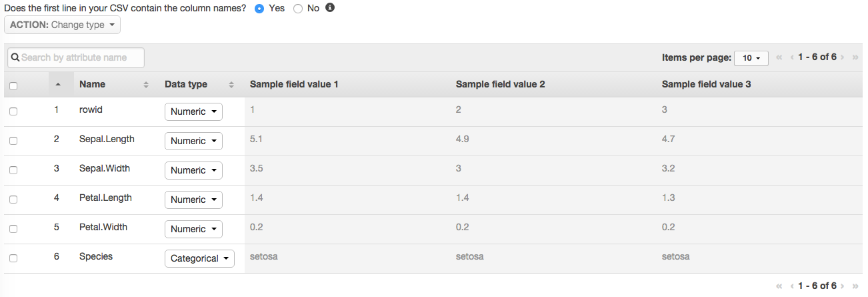Click sort arrows icon in Data type header
Image resolution: width=868 pixels, height=297 pixels.
tap(231, 85)
